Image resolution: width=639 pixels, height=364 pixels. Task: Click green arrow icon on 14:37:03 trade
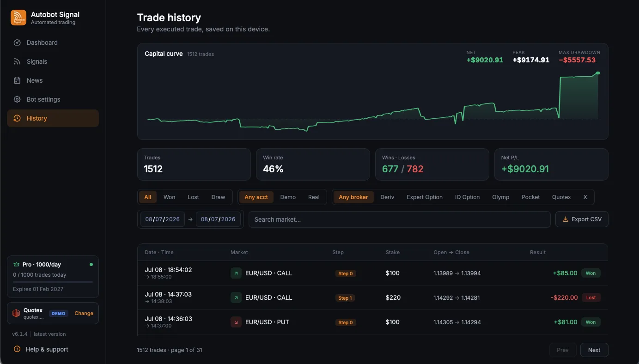click(236, 297)
